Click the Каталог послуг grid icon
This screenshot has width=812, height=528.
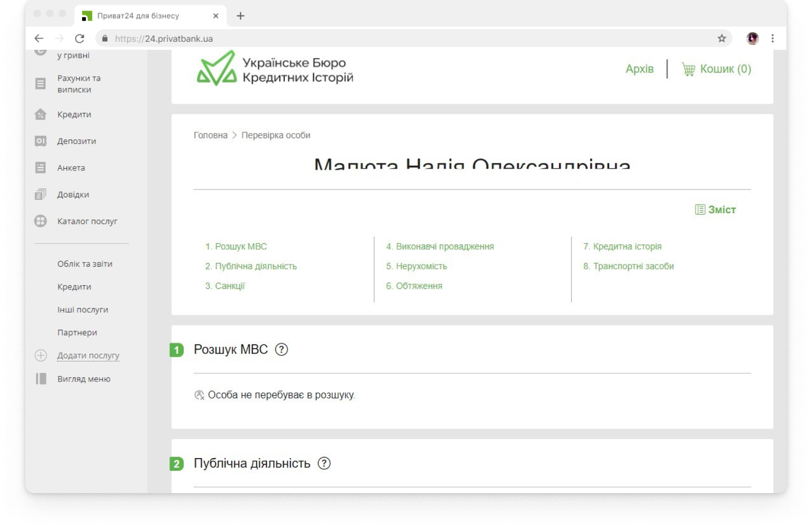click(40, 221)
